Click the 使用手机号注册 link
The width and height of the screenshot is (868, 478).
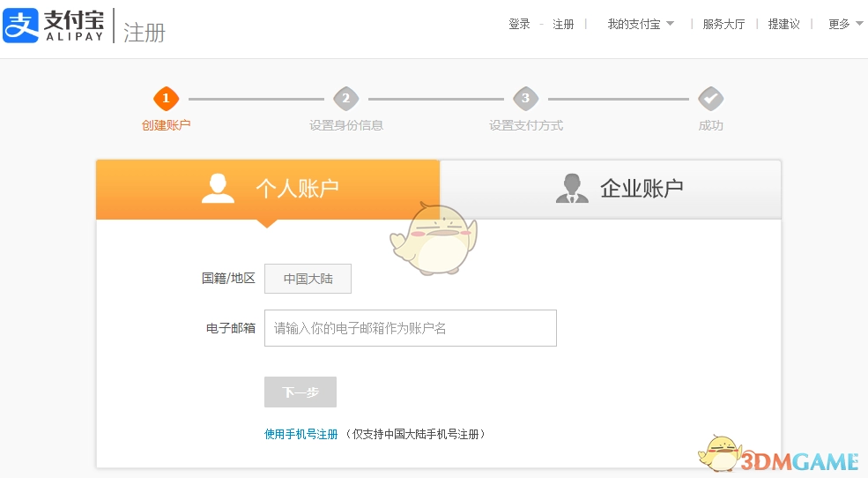[x=301, y=434]
